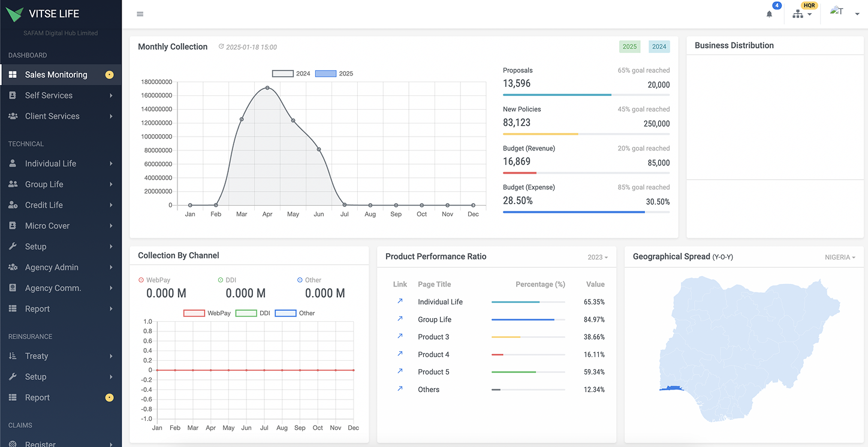Click the blue 2024 button
The width and height of the screenshot is (868, 447).
[659, 47]
